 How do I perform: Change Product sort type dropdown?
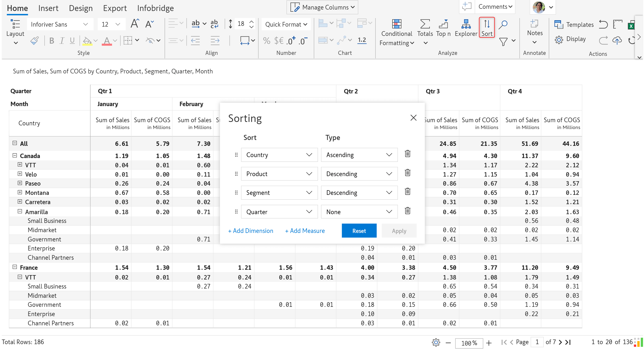pos(358,174)
